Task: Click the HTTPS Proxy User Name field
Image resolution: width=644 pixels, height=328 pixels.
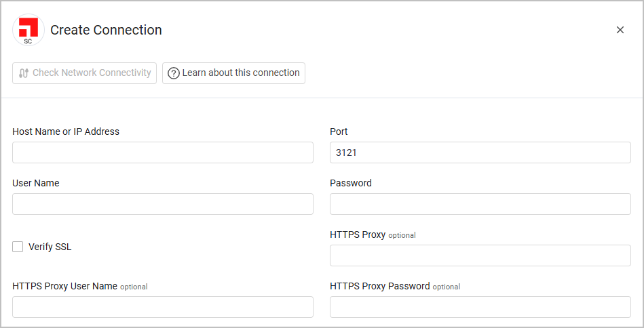Action: [x=163, y=307]
